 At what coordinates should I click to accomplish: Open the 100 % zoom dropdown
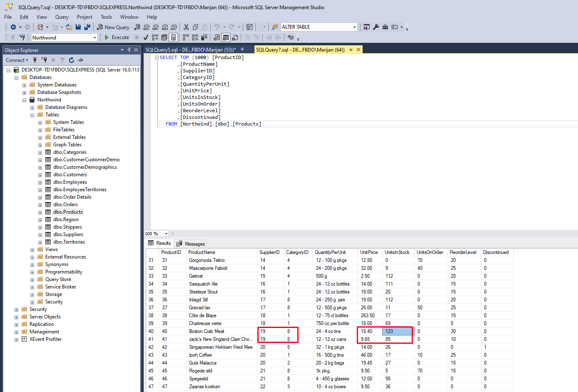166,234
